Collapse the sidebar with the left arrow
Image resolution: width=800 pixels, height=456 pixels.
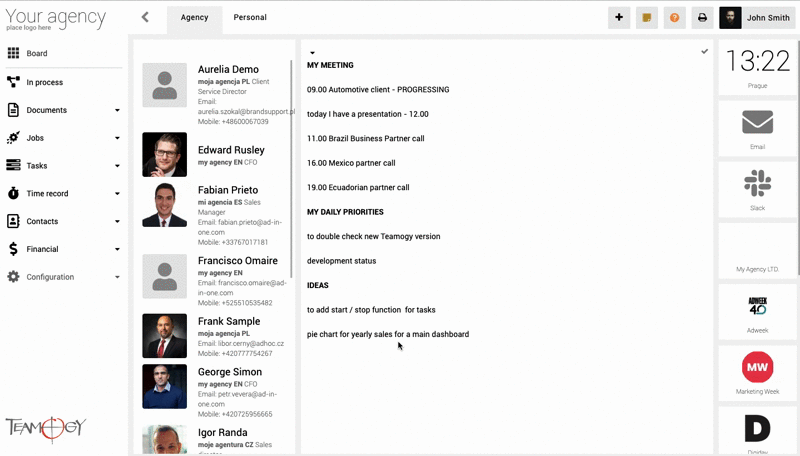tap(145, 17)
